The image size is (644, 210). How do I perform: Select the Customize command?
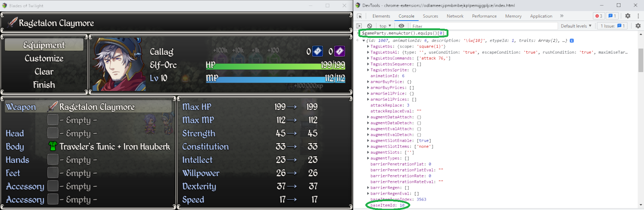[x=44, y=58]
